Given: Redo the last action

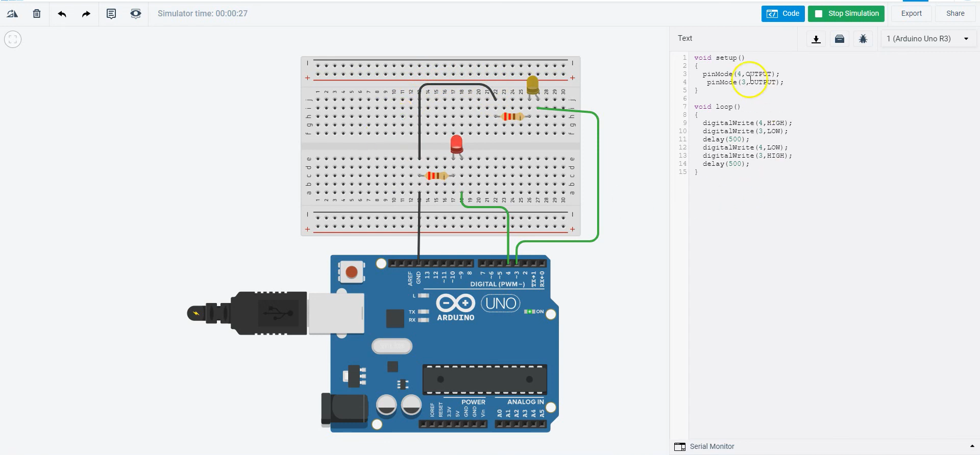Looking at the screenshot, I should 86,14.
